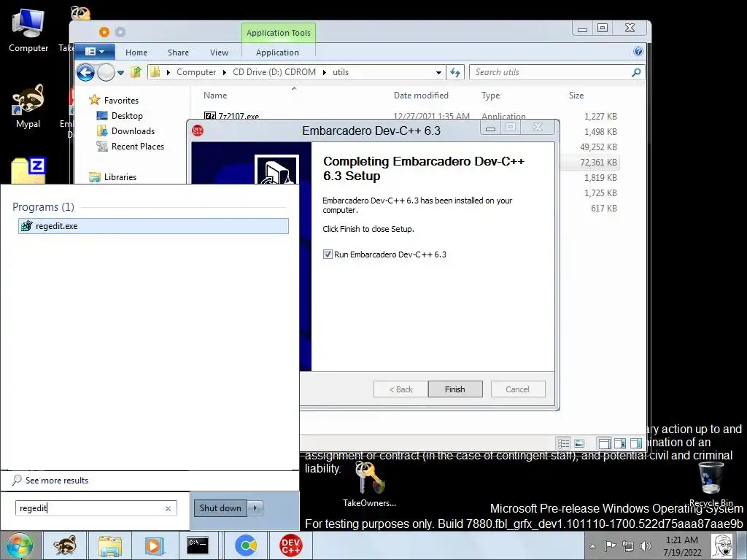Sort by Name column header
Image resolution: width=747 pixels, height=560 pixels.
click(x=215, y=96)
